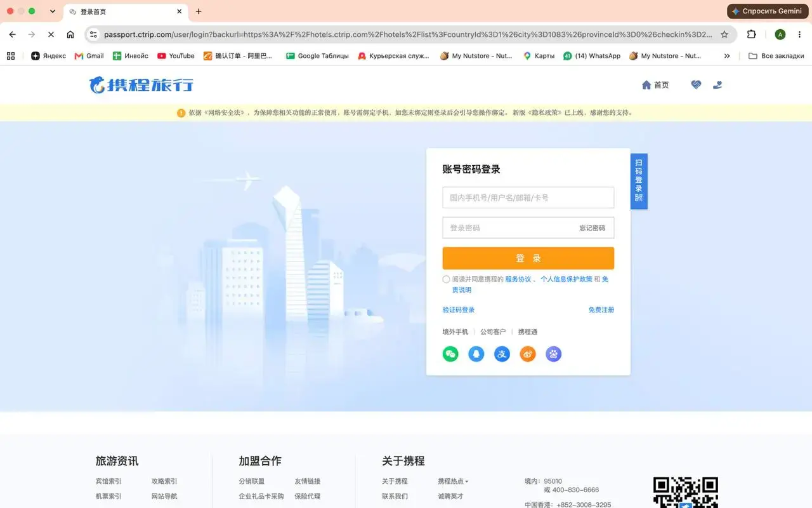Open the Карты bookmark
The height and width of the screenshot is (508, 812).
(x=539, y=56)
